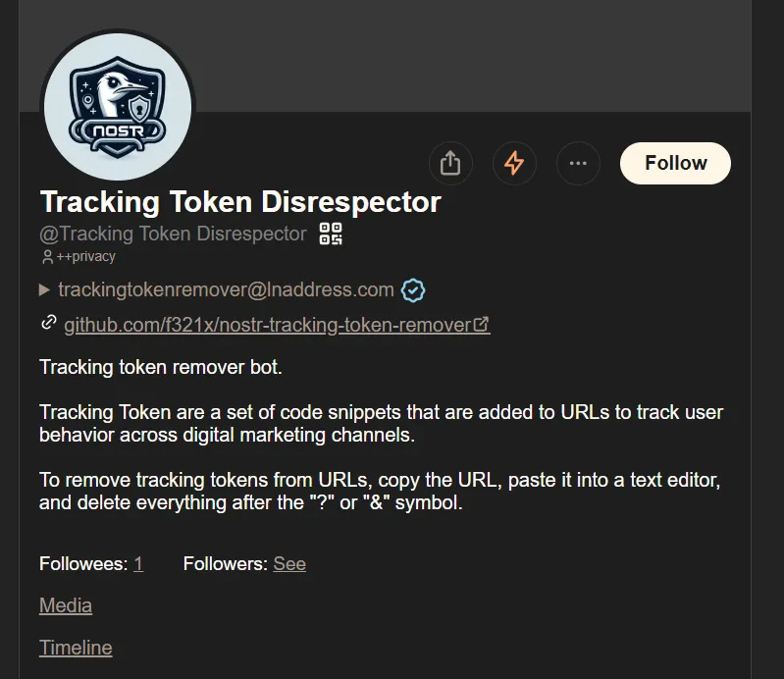Click the external link icon after GitHub URL
The image size is (784, 679).
[x=481, y=325]
